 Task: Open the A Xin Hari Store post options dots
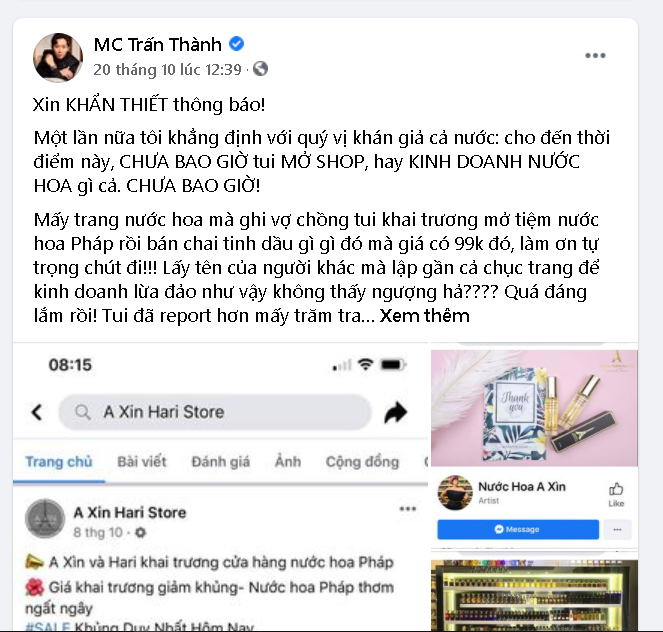pos(408,509)
